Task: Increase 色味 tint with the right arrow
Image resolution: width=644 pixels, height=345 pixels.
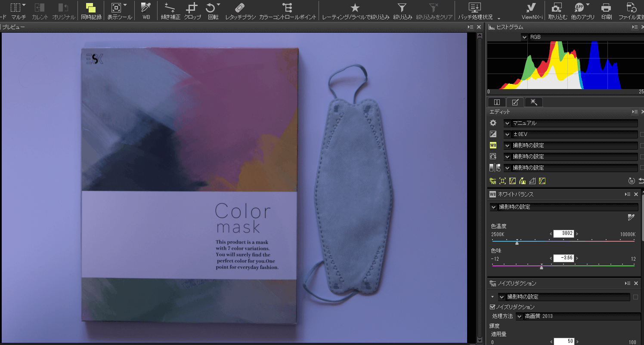Action: (x=577, y=258)
